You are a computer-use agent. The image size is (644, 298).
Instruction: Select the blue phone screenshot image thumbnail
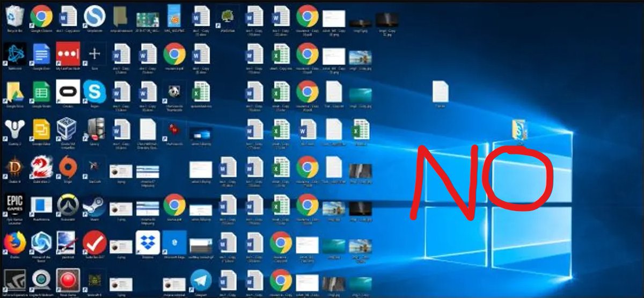pos(174,16)
